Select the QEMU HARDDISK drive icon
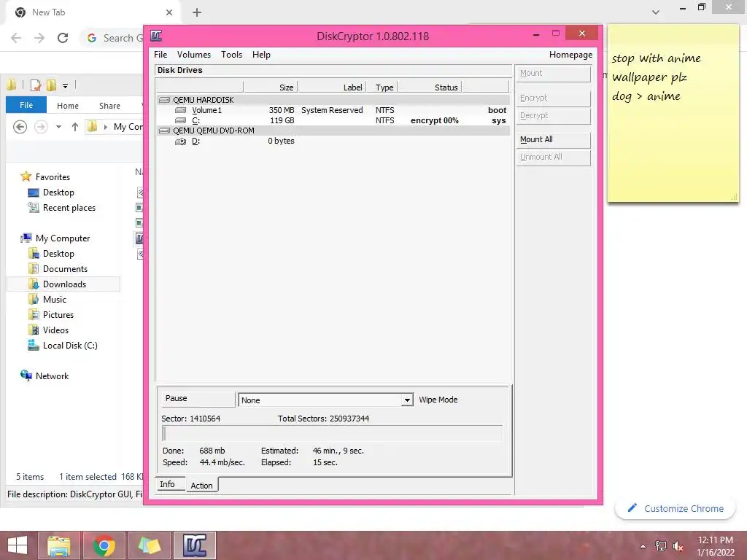 point(164,100)
